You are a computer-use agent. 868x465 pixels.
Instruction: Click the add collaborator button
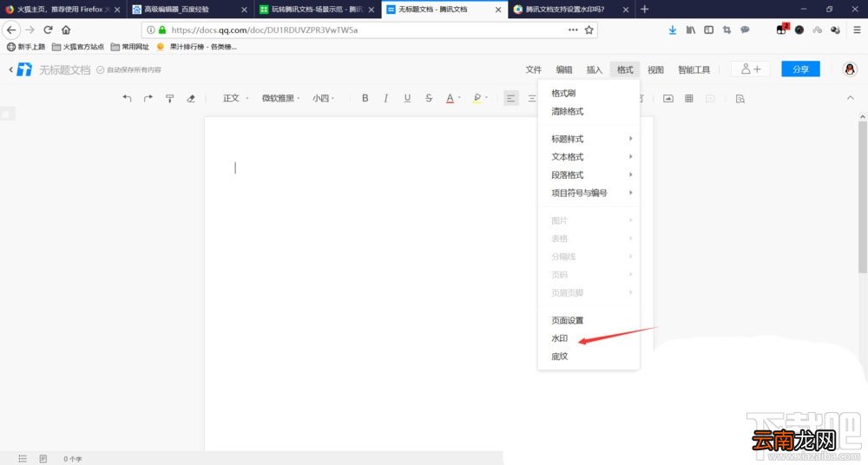pos(751,69)
